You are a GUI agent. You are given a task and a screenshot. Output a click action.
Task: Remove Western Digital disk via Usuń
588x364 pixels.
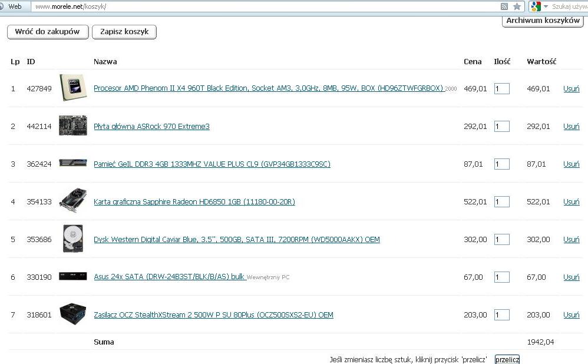pyautogui.click(x=571, y=239)
